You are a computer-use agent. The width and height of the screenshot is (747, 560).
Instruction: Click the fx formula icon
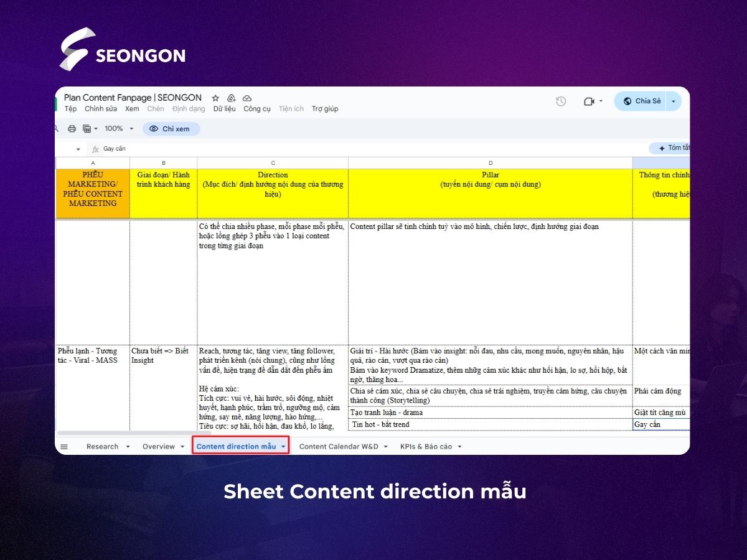tap(95, 149)
